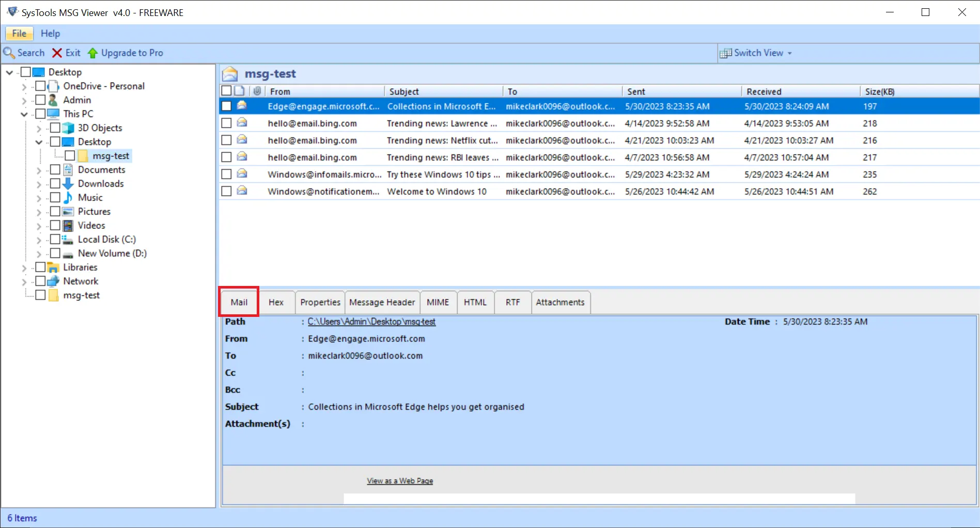Screen dimensions: 980x528
Task: Click the Music note icon in folder tree
Action: click(68, 198)
